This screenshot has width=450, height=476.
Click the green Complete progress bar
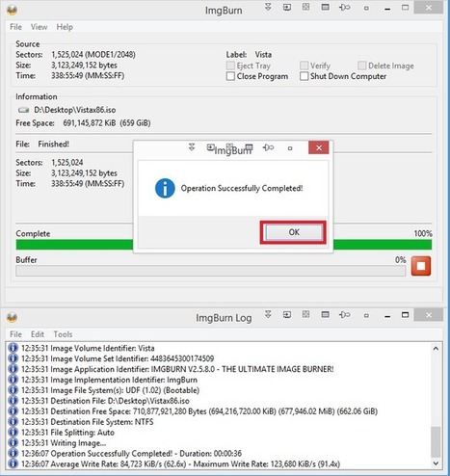coord(224,245)
